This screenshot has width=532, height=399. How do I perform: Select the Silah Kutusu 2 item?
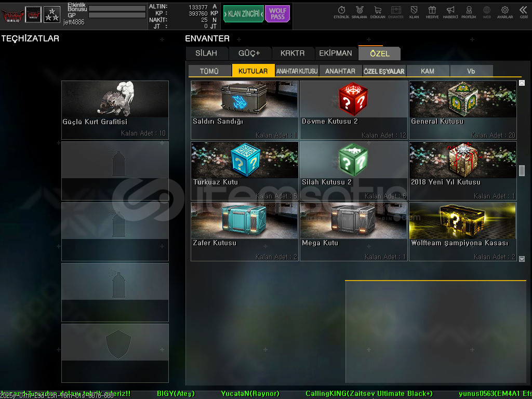(x=353, y=170)
